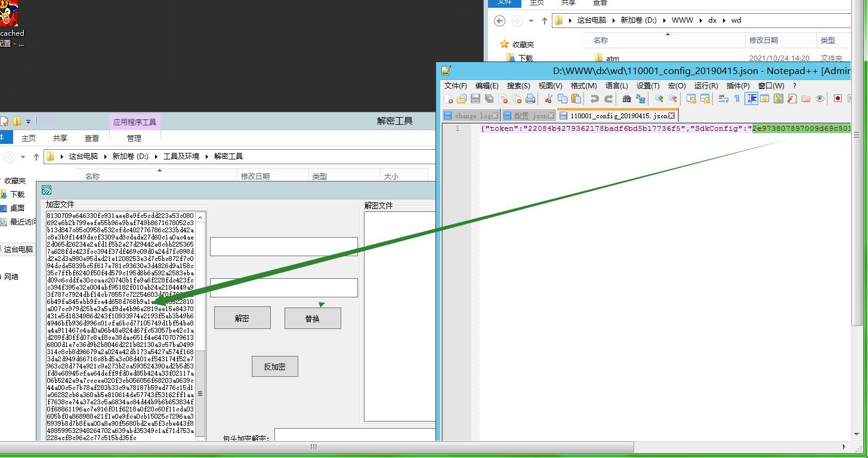Click the Undo arrow icon
This screenshot has width=868, height=458.
click(x=595, y=99)
